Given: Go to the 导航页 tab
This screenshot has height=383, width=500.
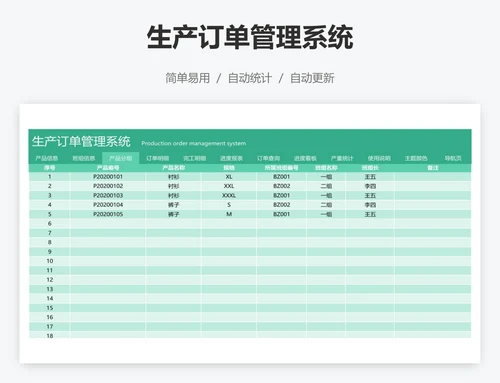Looking at the screenshot, I should click(453, 158).
